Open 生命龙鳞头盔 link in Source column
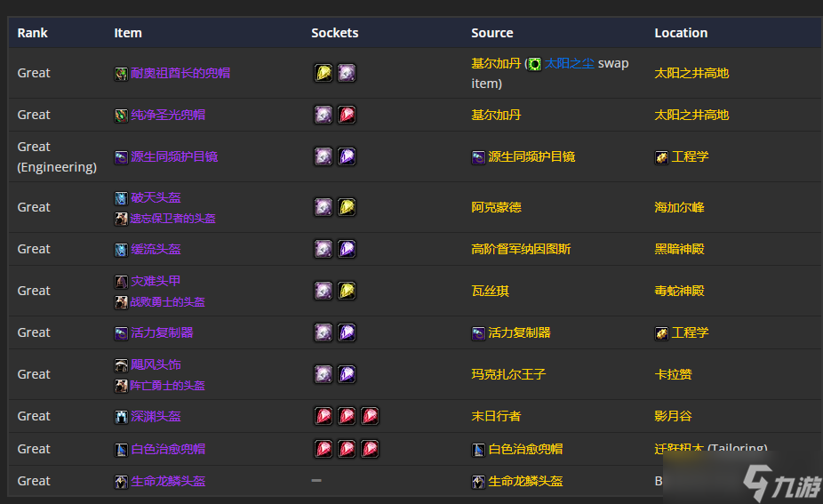 click(x=525, y=481)
